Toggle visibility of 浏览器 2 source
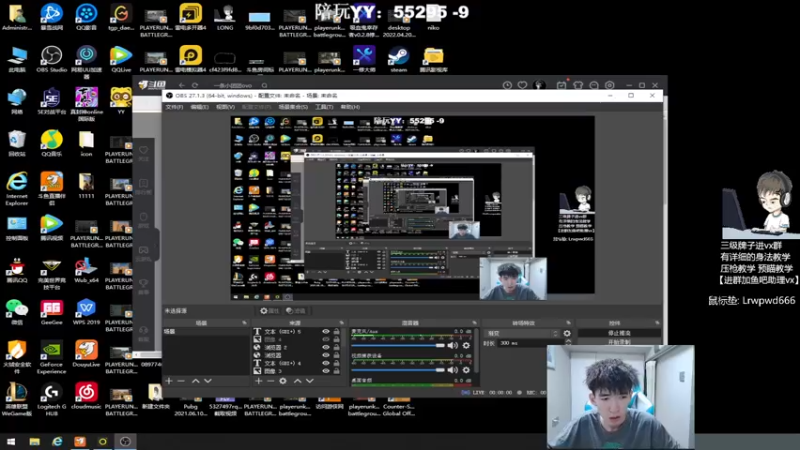The width and height of the screenshot is (800, 450). (326, 347)
